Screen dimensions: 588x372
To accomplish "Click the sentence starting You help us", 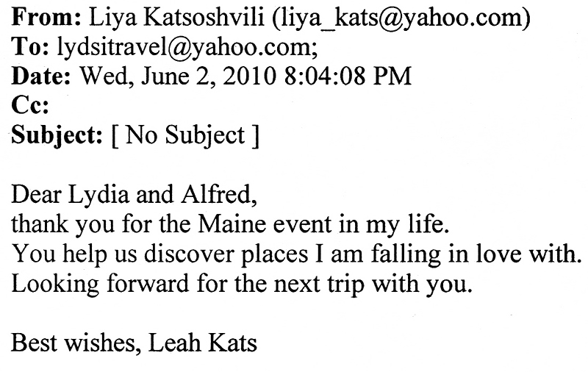I will pyautogui.click(x=296, y=254).
